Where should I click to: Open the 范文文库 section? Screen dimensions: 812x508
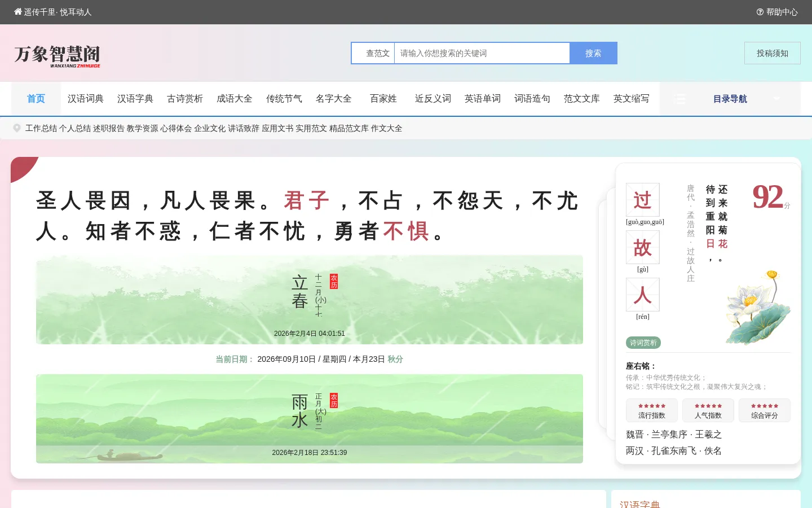[x=582, y=99]
